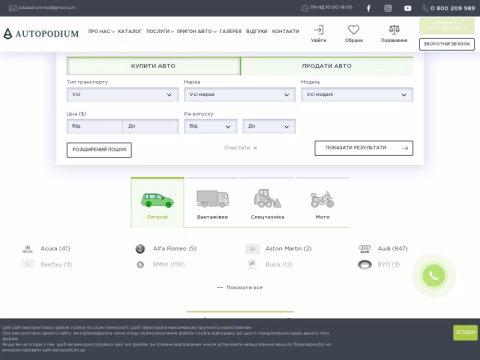The width and height of the screenshot is (480, 360).
Task: Accept cookies with Згоден button
Action: pos(465,332)
